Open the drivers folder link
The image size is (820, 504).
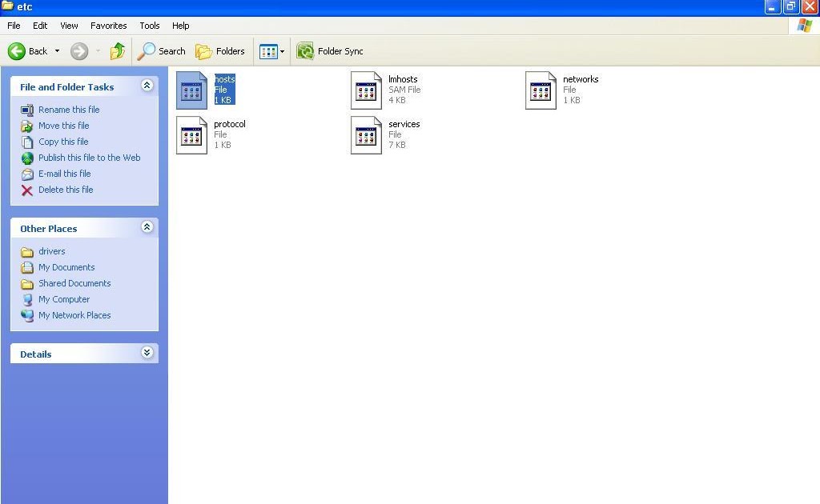52,251
